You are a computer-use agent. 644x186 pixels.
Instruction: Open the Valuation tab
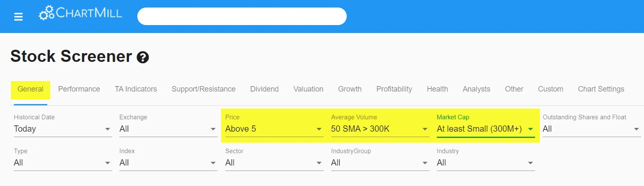[x=308, y=89]
